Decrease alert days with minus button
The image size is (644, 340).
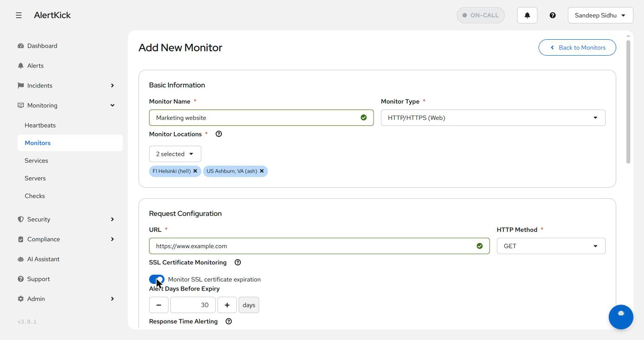(x=159, y=305)
